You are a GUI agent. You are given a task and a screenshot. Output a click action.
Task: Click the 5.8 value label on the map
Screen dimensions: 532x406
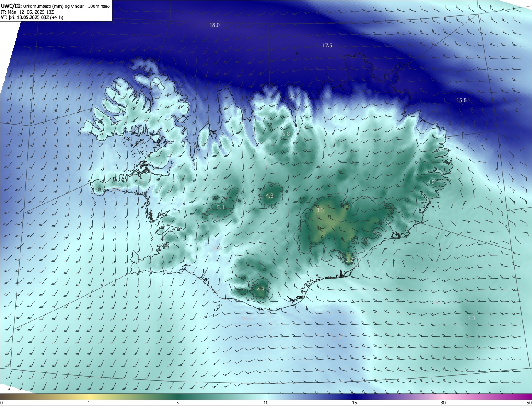point(286,134)
